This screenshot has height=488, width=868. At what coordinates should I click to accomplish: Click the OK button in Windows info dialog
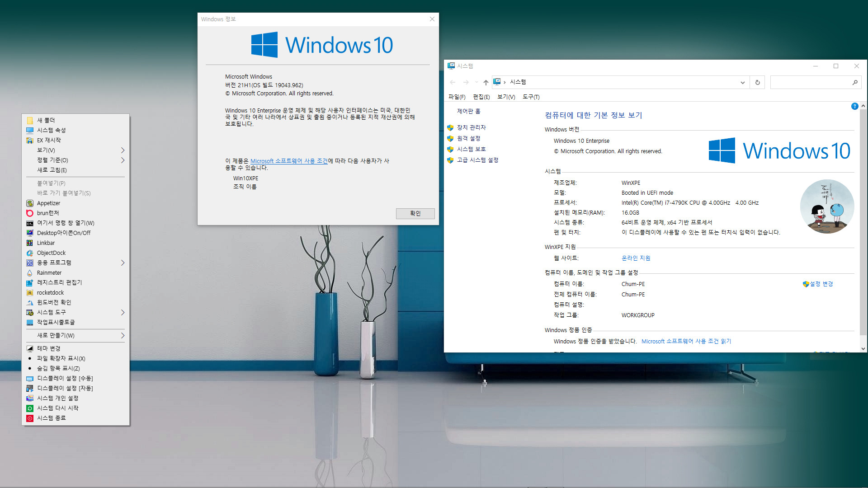pos(415,213)
